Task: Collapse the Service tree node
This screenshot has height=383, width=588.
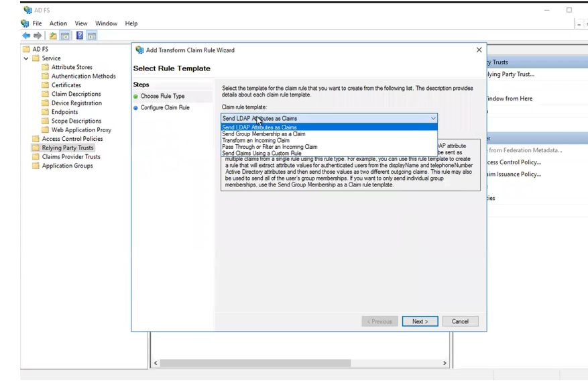Action: (x=26, y=58)
